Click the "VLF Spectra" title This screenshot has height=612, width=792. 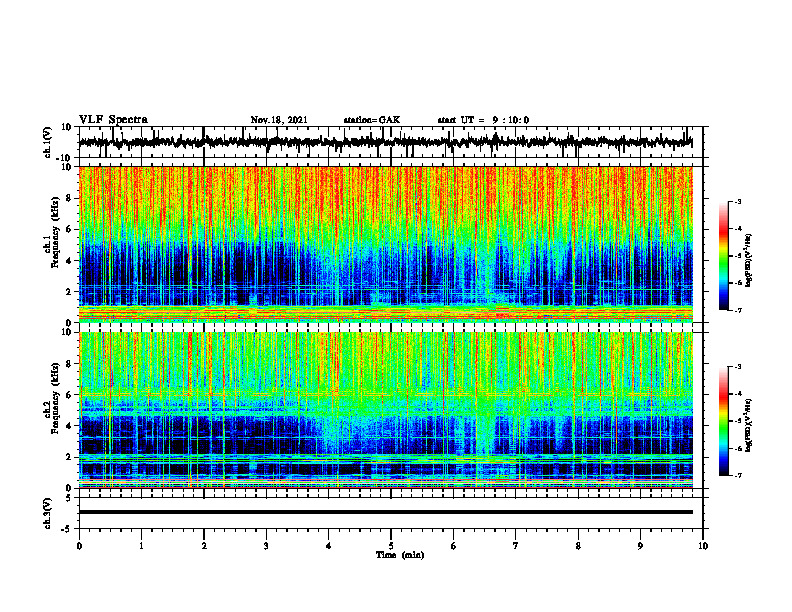coord(113,120)
